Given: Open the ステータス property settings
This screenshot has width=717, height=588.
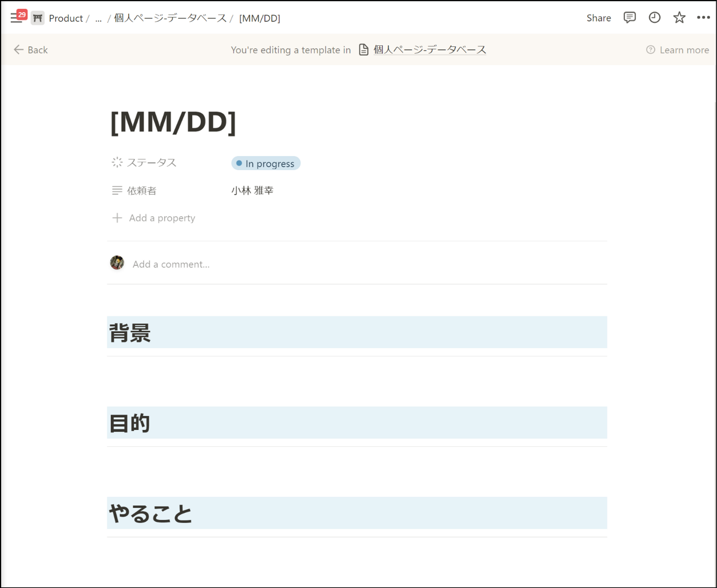Looking at the screenshot, I should point(144,162).
